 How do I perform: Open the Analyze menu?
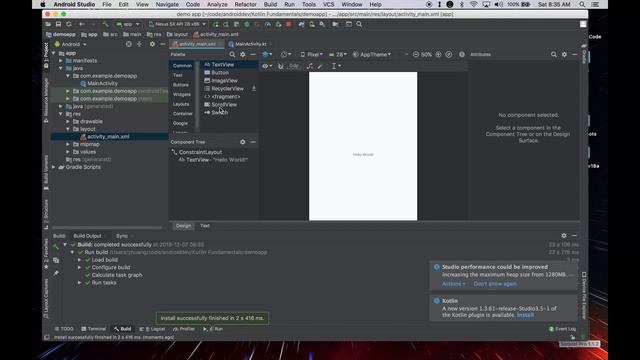pos(217,4)
